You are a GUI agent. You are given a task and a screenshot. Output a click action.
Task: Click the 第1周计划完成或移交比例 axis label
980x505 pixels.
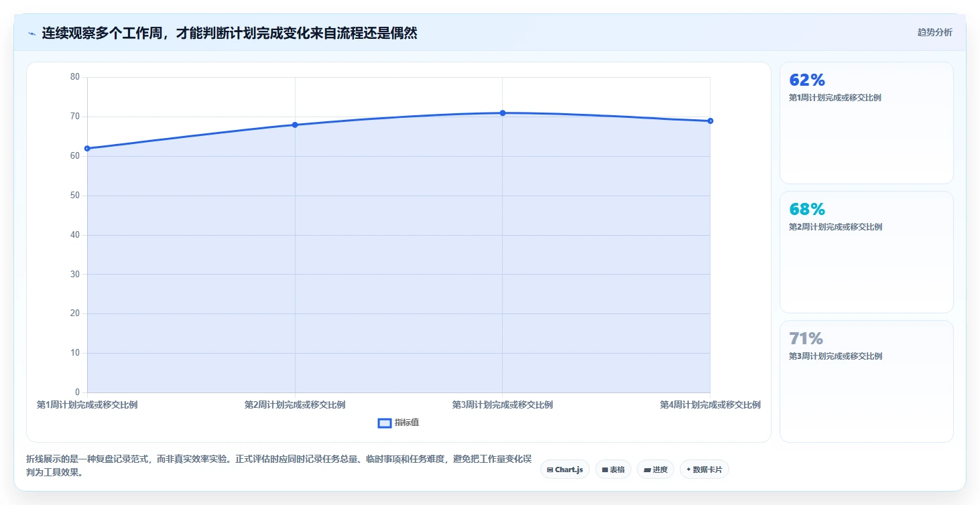[87, 405]
